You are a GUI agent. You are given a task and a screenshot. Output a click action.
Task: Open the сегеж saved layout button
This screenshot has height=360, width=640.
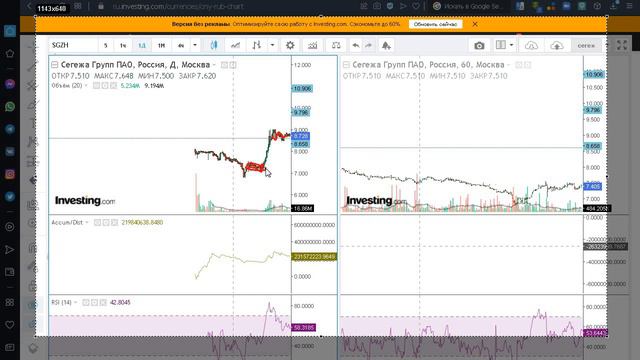pos(586,45)
